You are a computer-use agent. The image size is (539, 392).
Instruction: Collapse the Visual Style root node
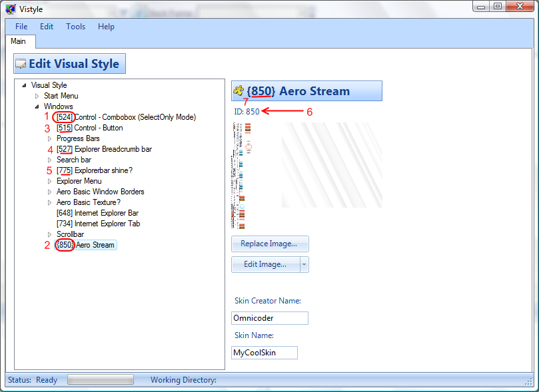click(x=25, y=85)
